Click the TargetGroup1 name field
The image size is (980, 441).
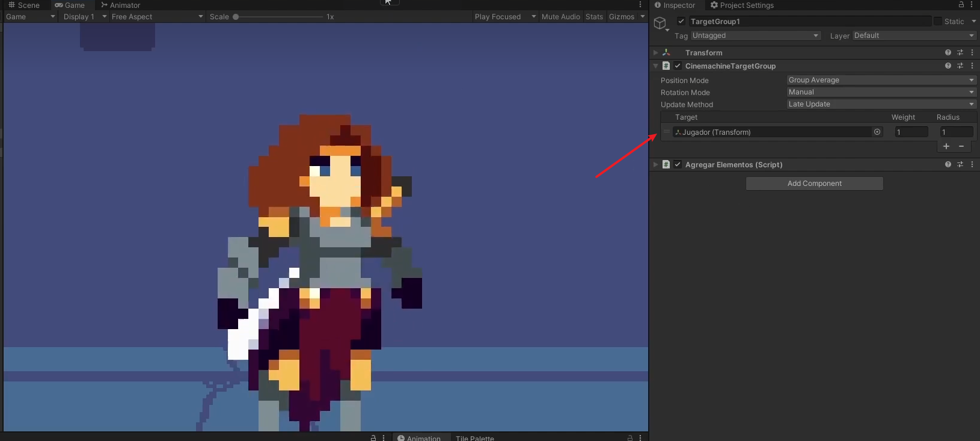point(810,21)
